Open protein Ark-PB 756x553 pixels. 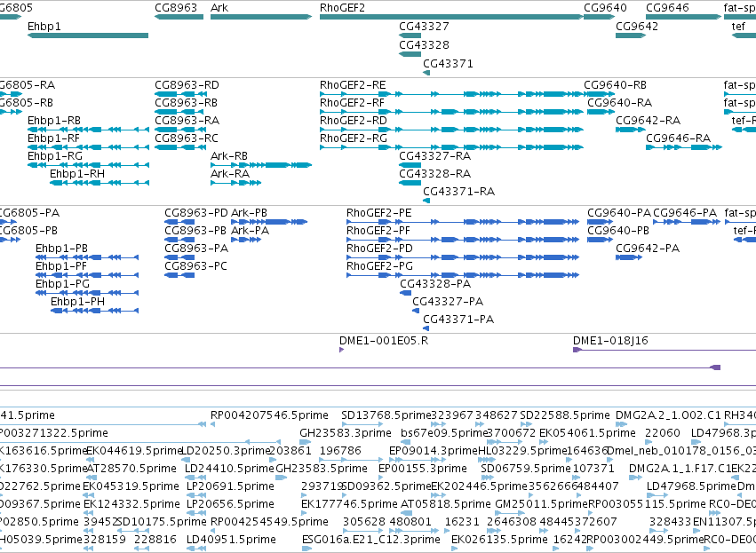pyautogui.click(x=269, y=222)
